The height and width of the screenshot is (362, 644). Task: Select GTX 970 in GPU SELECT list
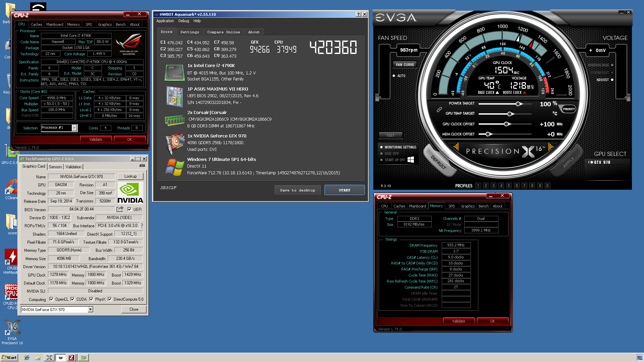599,162
